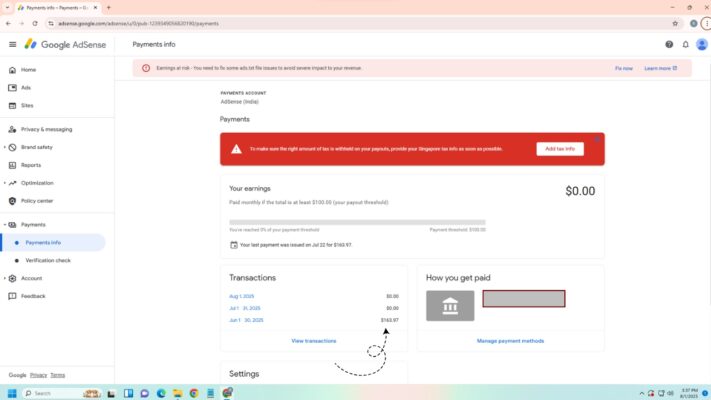The height and width of the screenshot is (400, 711).
Task: Go back to the previous page
Action: click(8, 24)
